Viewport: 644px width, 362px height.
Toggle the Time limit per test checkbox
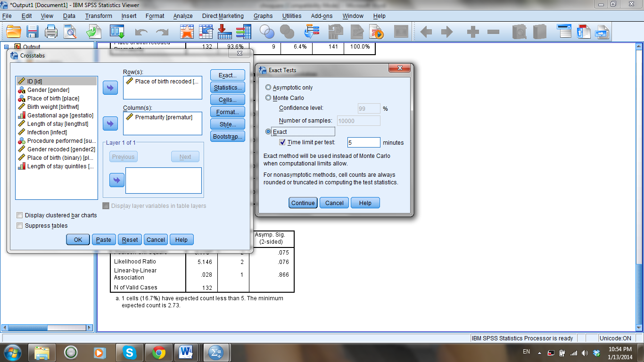point(282,142)
